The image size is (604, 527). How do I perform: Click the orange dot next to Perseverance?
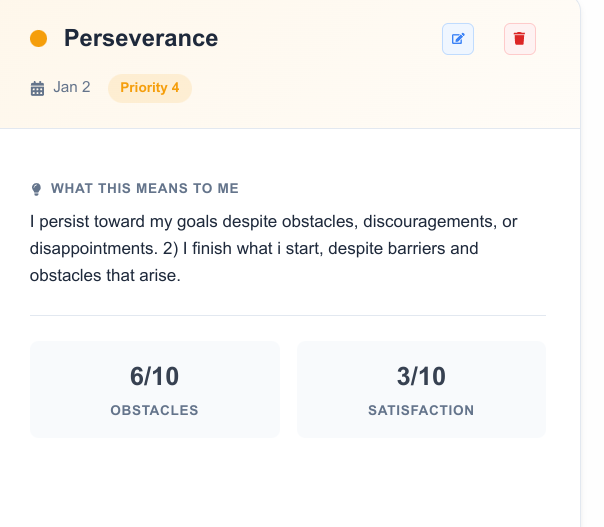pyautogui.click(x=39, y=39)
